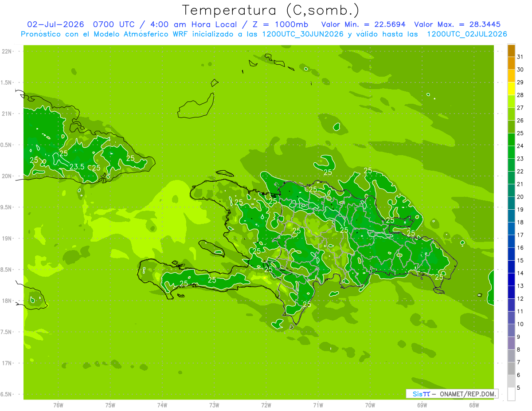The width and height of the screenshot is (532, 411).
Task: Click the '22N' latitude axis label
Action: [x=7, y=51]
